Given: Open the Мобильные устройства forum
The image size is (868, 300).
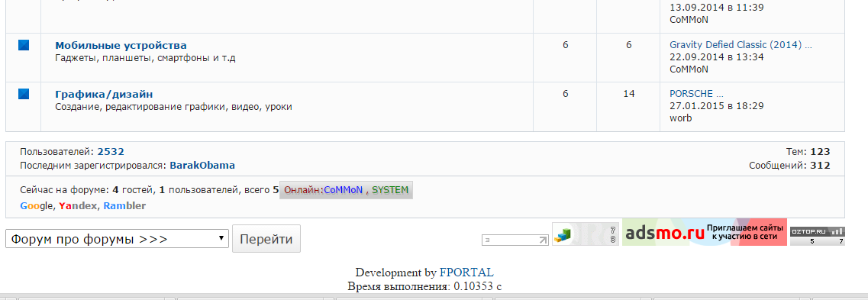Looking at the screenshot, I should point(121,45).
